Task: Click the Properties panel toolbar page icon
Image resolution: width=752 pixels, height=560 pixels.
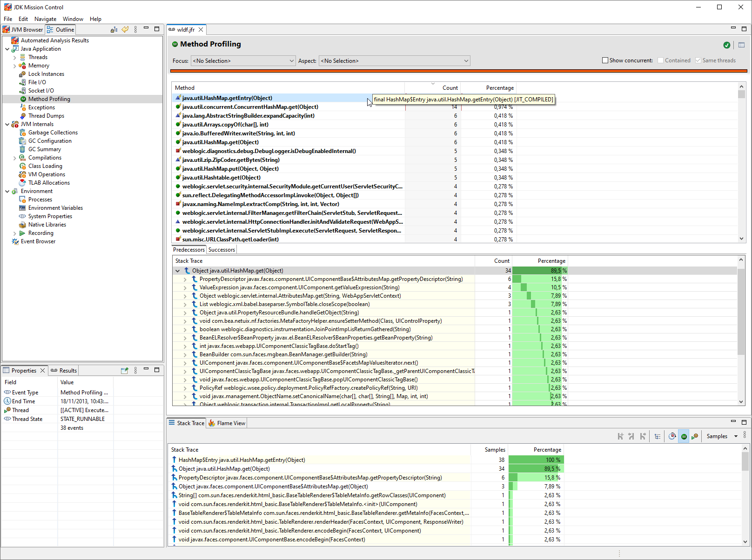Action: (124, 371)
